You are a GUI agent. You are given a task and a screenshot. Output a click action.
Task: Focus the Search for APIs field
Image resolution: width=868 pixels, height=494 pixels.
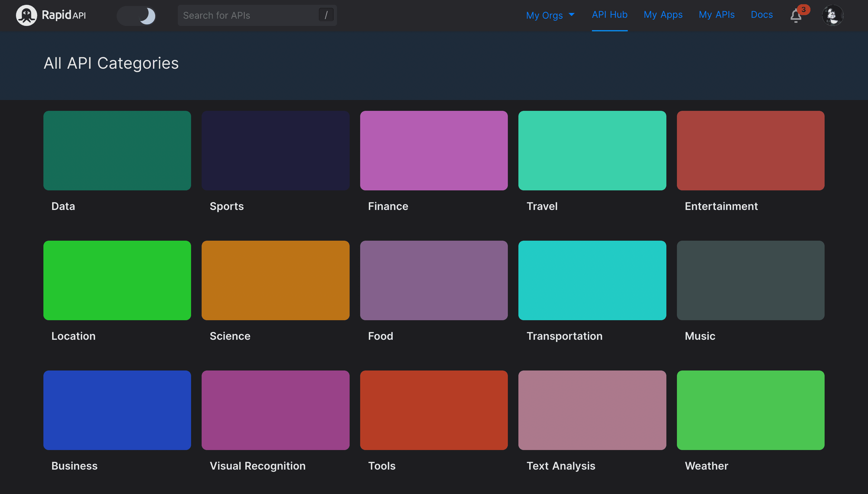coord(257,15)
